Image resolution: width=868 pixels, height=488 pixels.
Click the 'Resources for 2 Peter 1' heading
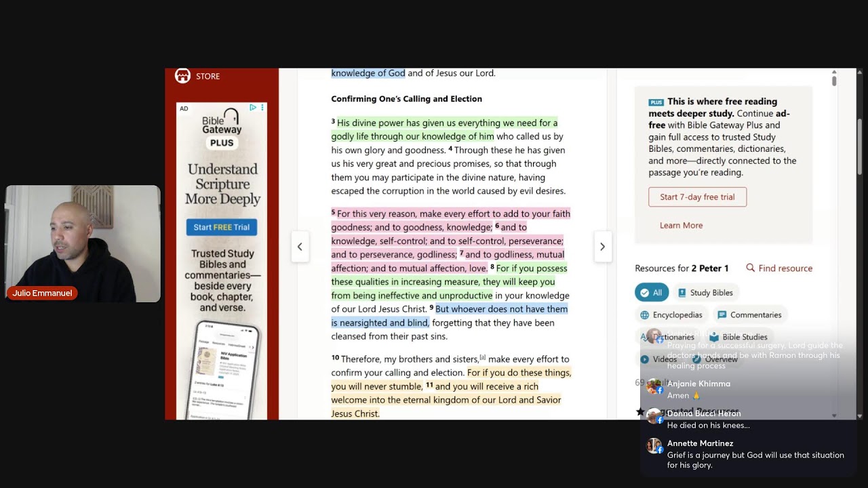pyautogui.click(x=682, y=268)
